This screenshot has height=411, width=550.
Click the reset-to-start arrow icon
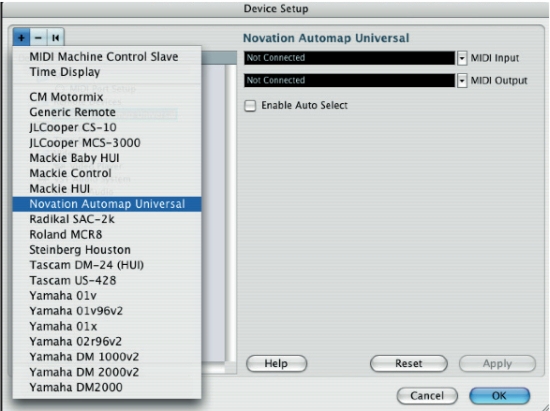click(55, 38)
